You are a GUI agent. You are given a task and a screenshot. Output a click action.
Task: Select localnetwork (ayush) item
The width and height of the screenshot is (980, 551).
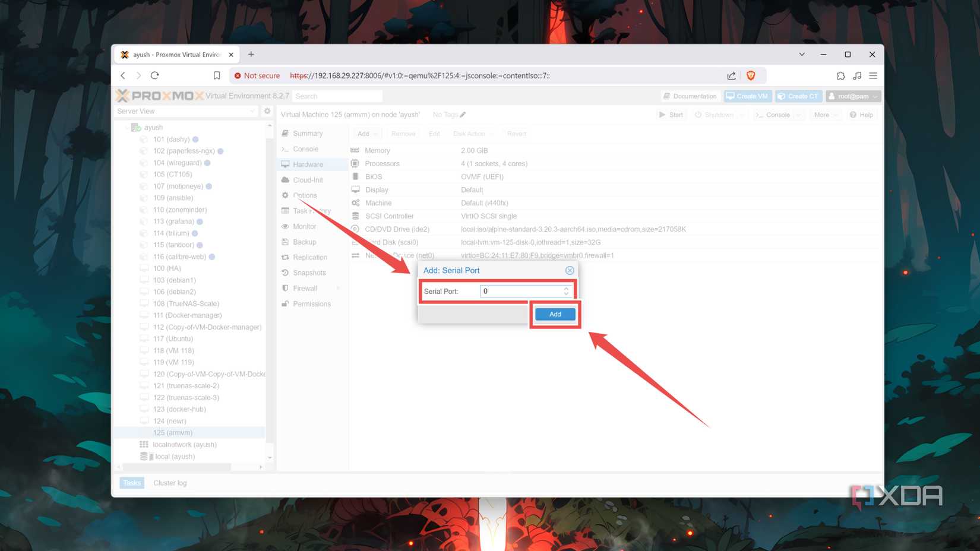[x=184, y=444]
